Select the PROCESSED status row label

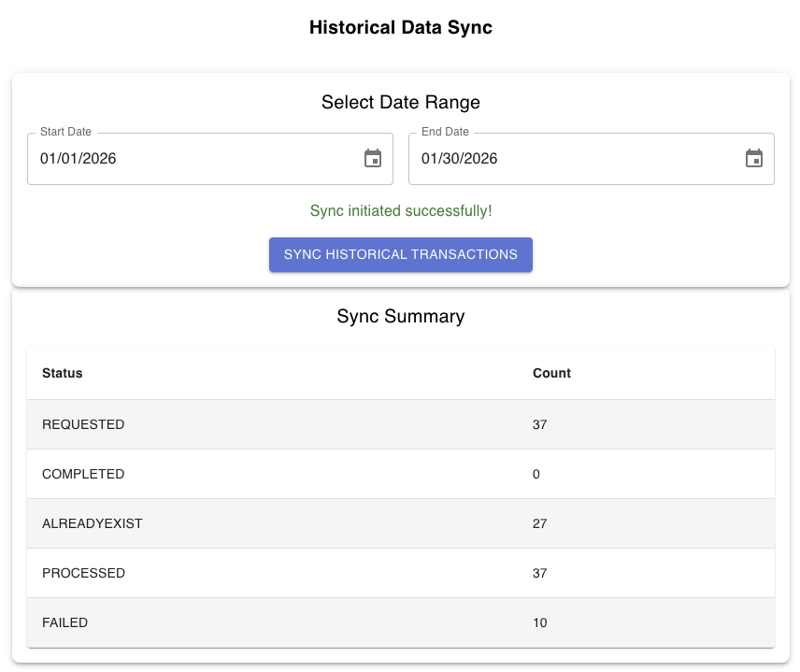[83, 573]
